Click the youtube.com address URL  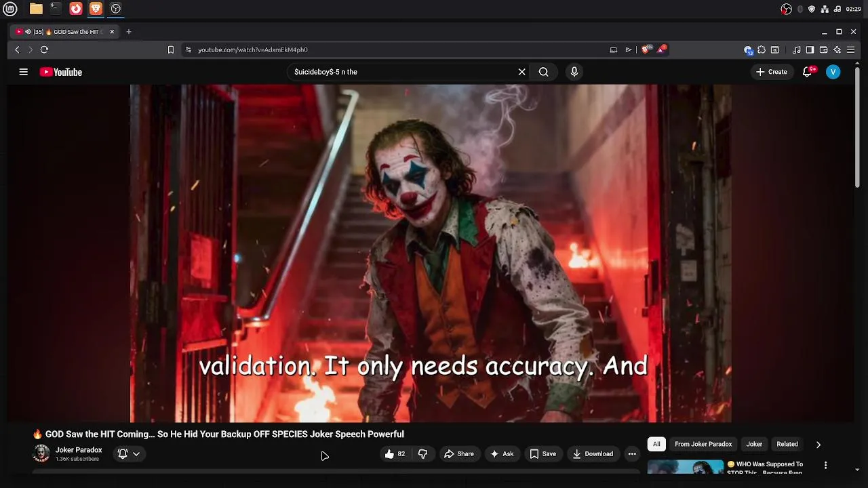coord(253,49)
